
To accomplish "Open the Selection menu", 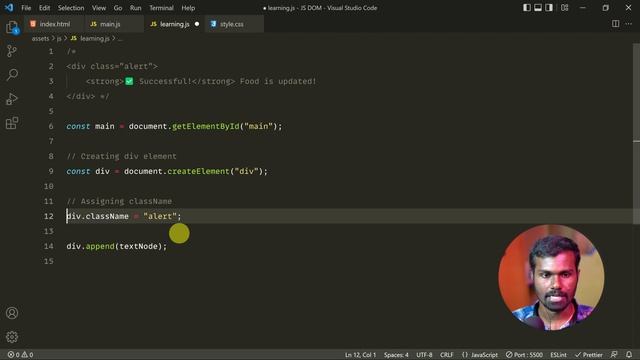I will click(x=71, y=8).
